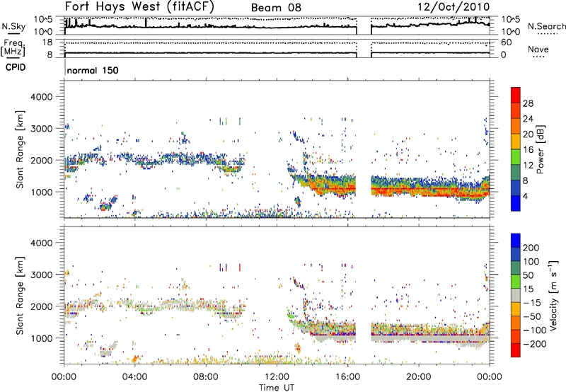The image size is (566, 392).
Task: Click the '-50' label on Velocity color bar
Action: click(x=532, y=316)
